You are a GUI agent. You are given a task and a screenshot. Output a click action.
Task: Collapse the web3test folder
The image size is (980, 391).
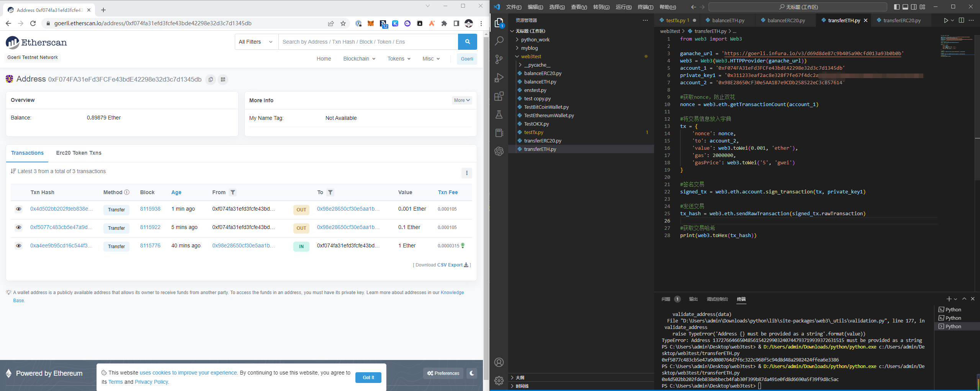[531, 56]
